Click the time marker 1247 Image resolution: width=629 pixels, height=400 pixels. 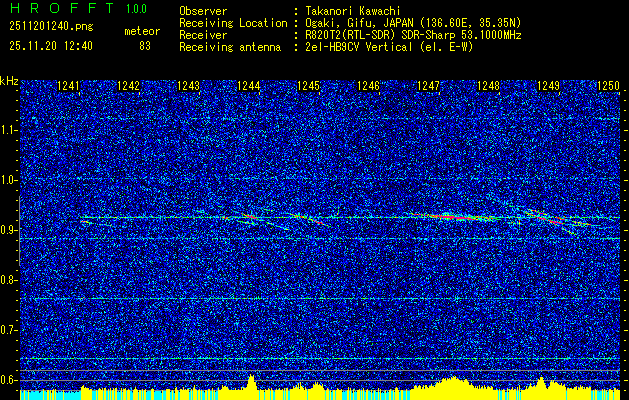click(428, 85)
